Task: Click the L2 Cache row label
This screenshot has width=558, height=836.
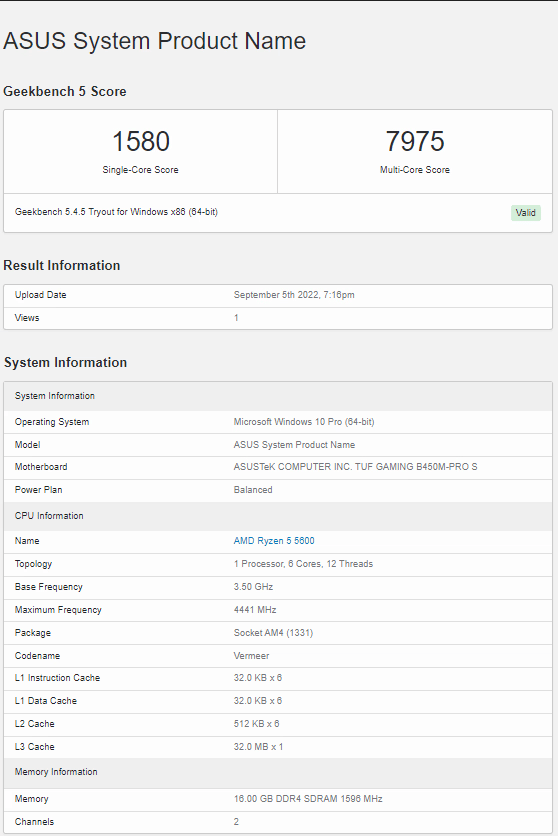Action: click(35, 724)
